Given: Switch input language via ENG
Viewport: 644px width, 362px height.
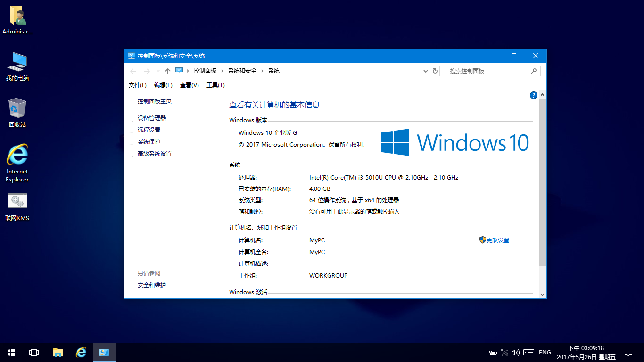Looking at the screenshot, I should [x=545, y=352].
